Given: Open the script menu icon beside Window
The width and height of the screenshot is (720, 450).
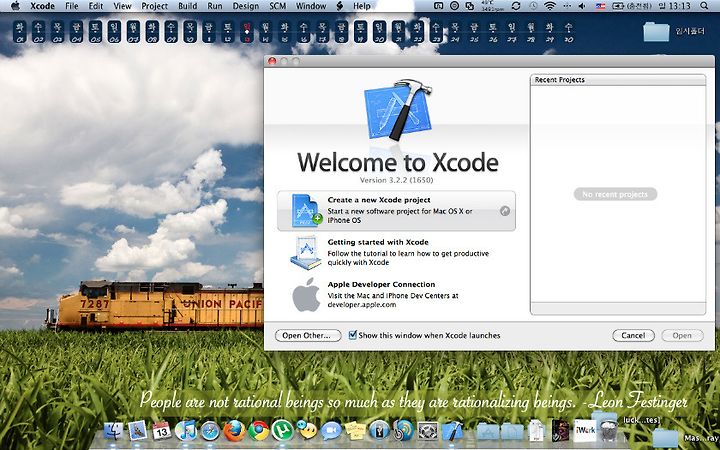Looking at the screenshot, I should click(340, 6).
